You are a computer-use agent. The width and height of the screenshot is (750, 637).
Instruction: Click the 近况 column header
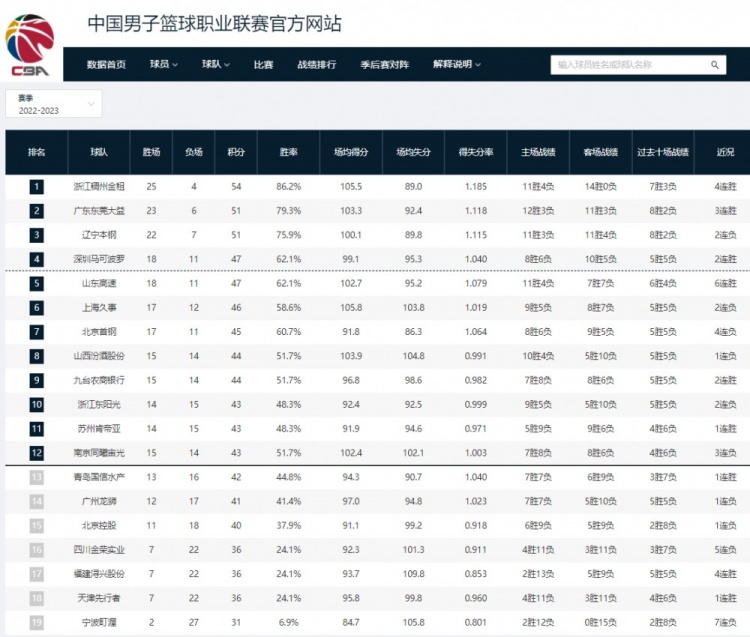click(726, 152)
